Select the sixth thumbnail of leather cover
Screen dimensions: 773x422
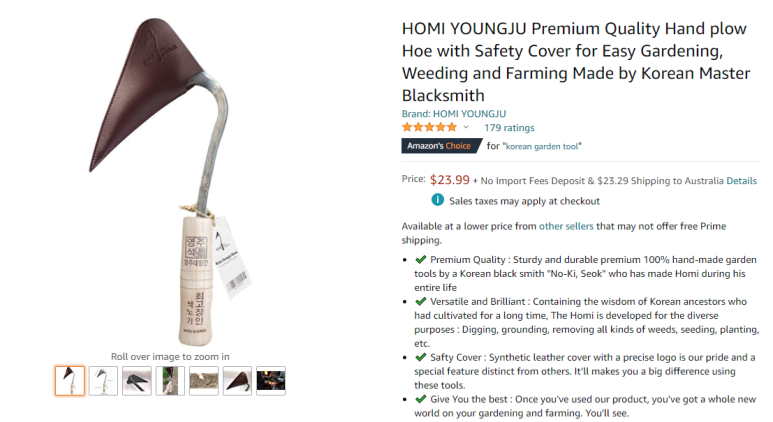[237, 380]
